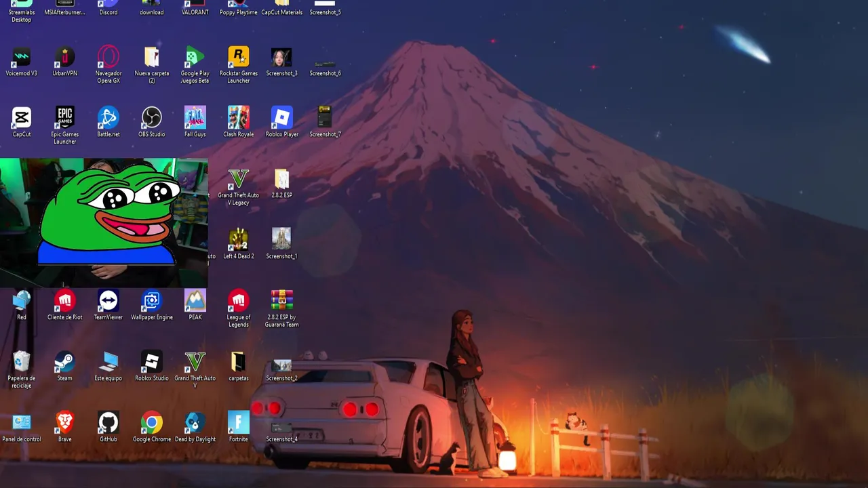Open Clash Royale shortcut
The height and width of the screenshot is (488, 868).
coord(239,122)
